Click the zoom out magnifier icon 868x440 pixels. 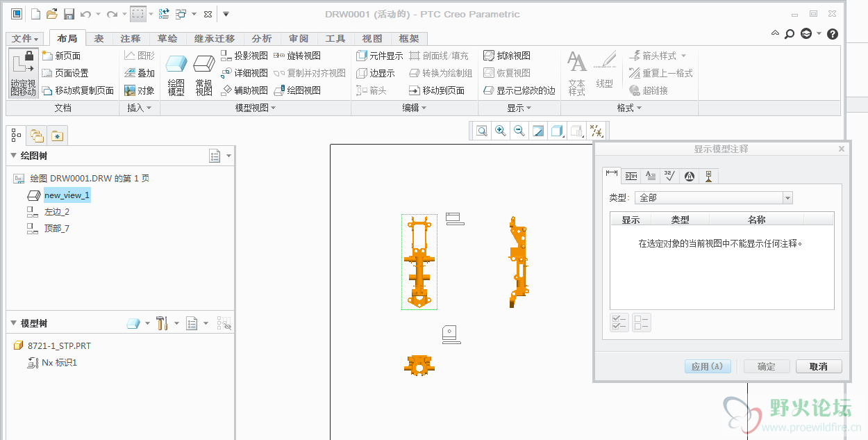(x=519, y=131)
